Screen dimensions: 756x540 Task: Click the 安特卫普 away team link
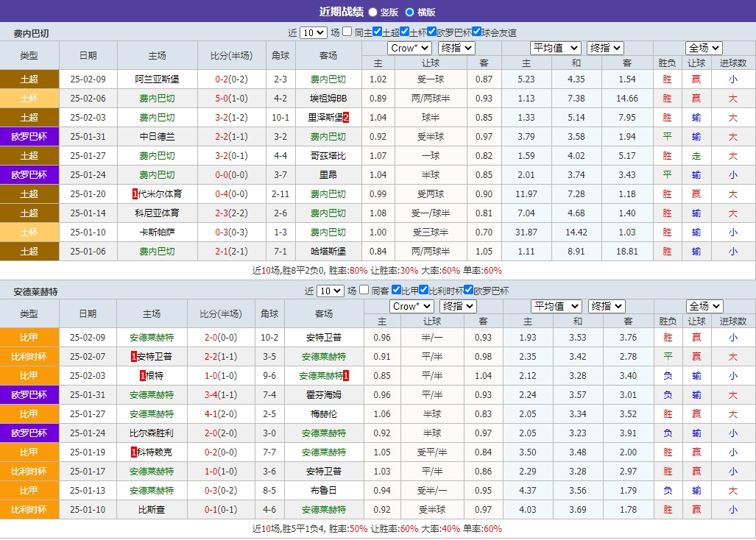[x=325, y=337]
